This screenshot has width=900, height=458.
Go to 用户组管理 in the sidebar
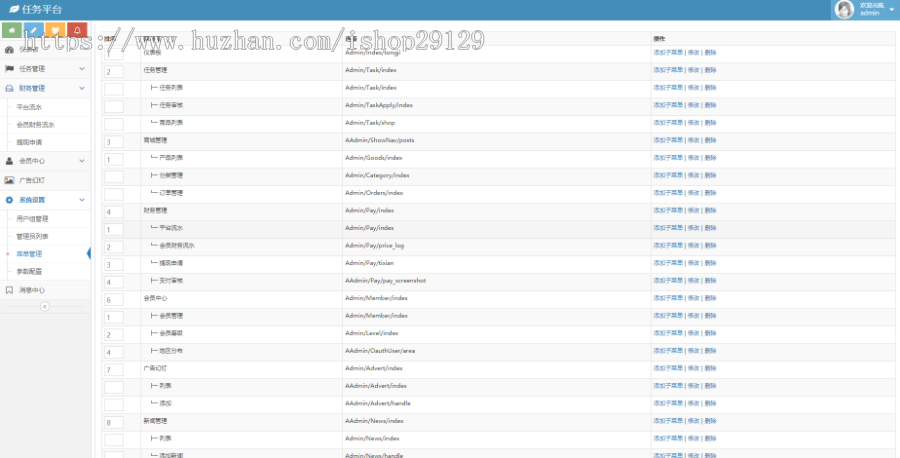click(32, 218)
